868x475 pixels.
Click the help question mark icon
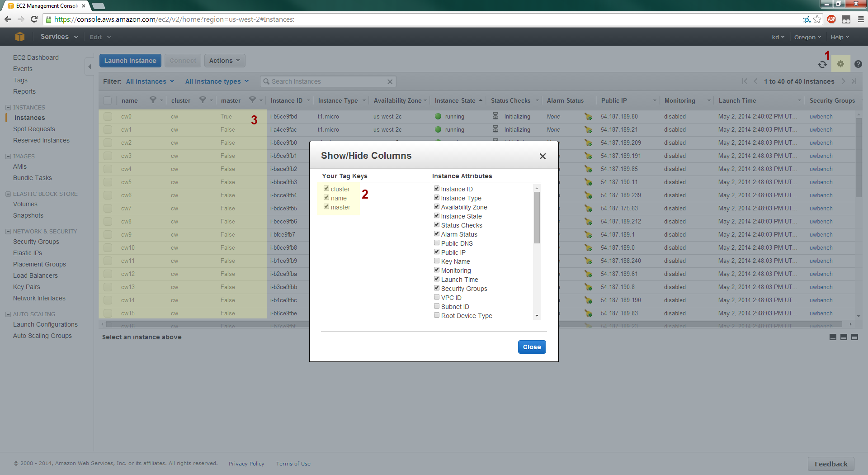[858, 64]
